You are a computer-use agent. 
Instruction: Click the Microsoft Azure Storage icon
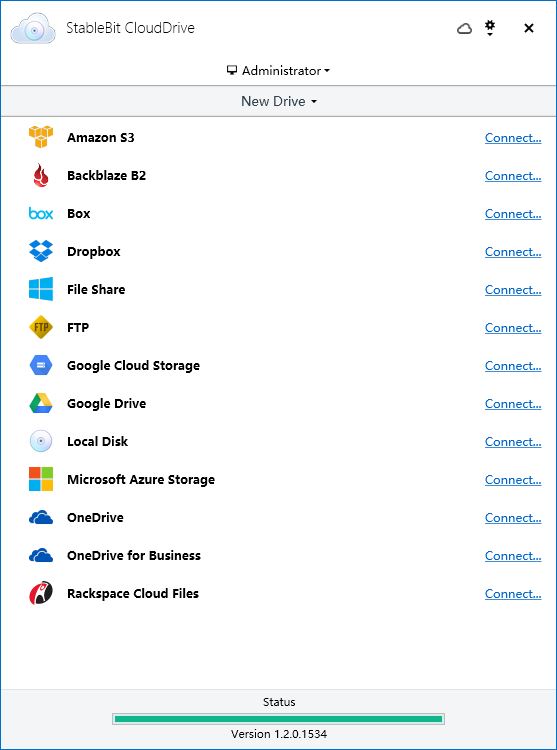[x=41, y=479]
